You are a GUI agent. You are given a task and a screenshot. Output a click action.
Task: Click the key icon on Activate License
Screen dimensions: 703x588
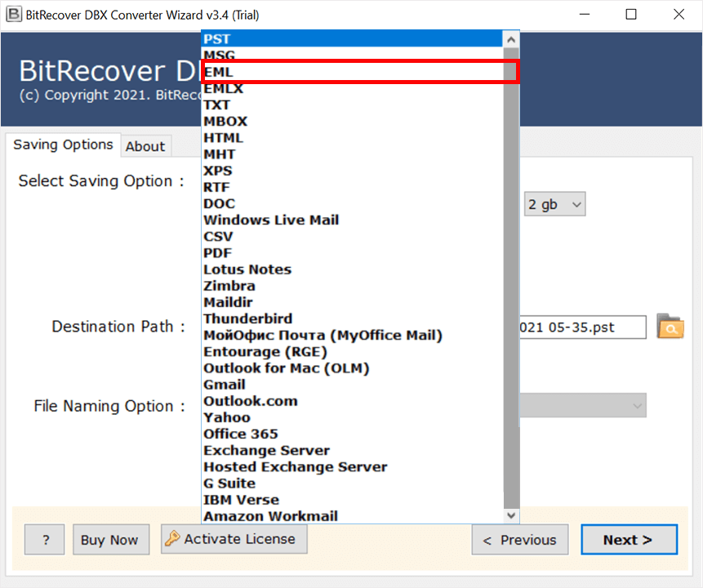(171, 537)
